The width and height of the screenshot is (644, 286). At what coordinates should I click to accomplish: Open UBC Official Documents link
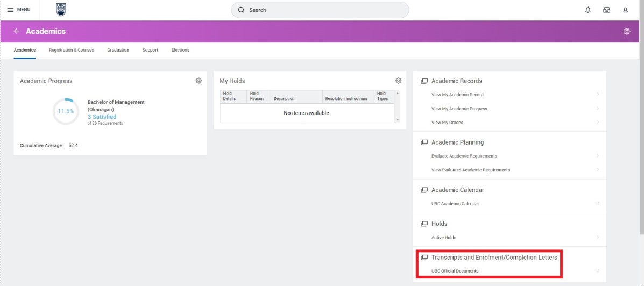455,271
